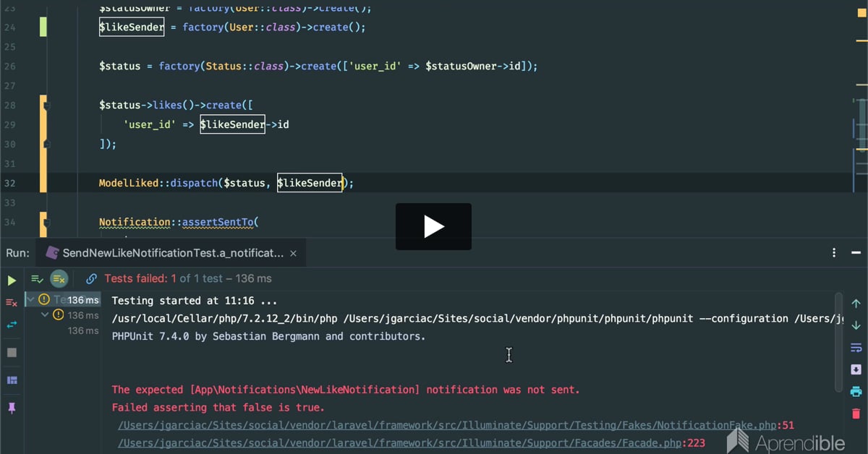This screenshot has width=868, height=454.
Task: Click the blue link icon beside Tests failed
Action: coord(91,278)
